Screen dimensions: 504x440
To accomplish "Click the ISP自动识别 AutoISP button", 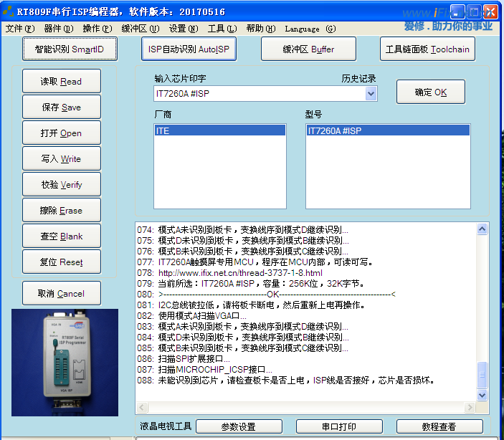I will point(189,49).
